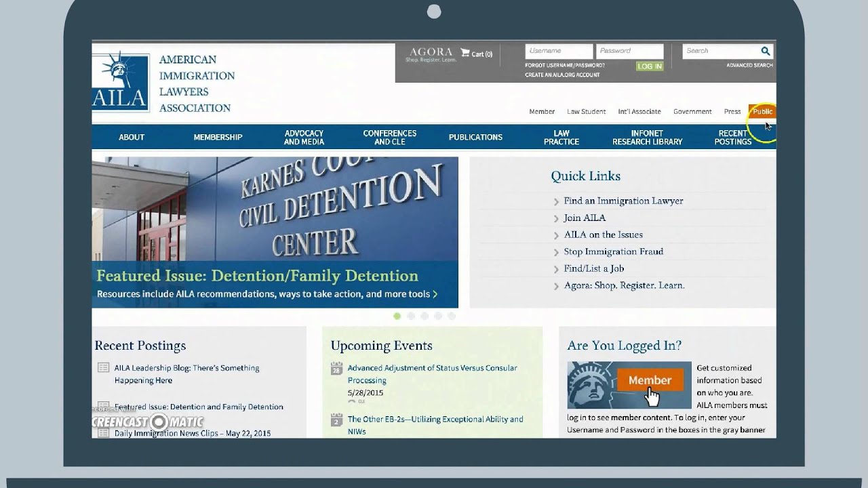This screenshot has width=868, height=488.
Task: Switch to the Public tab
Action: 762,112
